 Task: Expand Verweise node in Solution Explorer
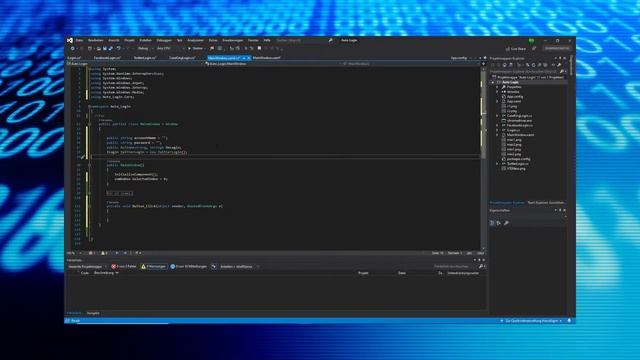click(x=497, y=92)
